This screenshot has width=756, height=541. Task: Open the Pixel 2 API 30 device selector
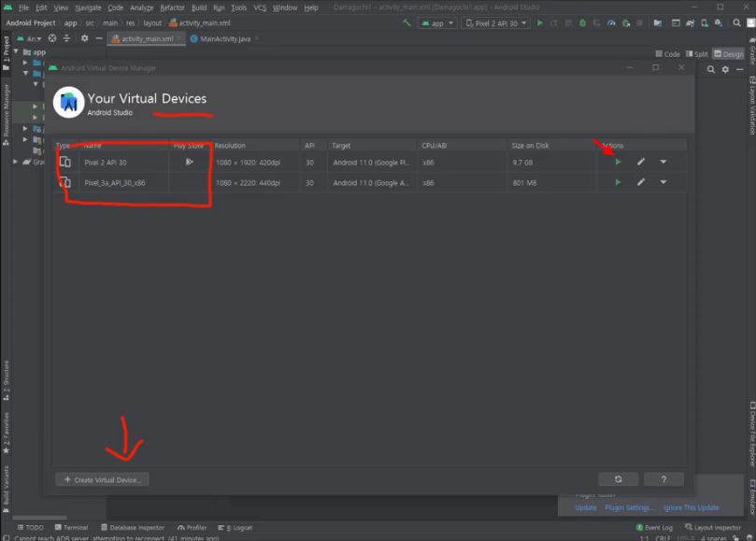495,23
